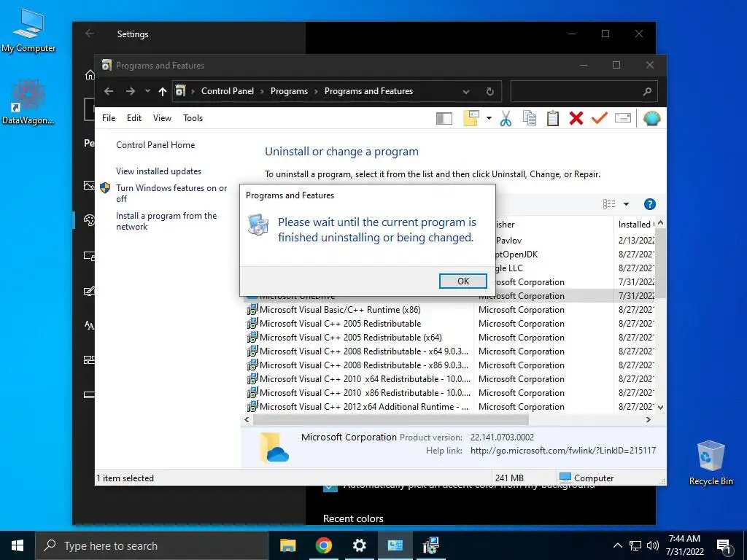Click the change view list icon
This screenshot has width=747, height=560.
[x=609, y=204]
